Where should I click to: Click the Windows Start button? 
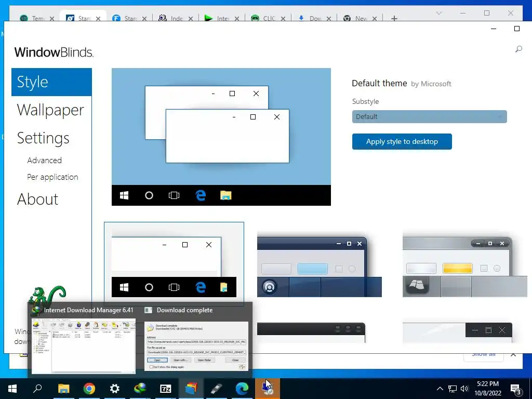tap(12, 389)
